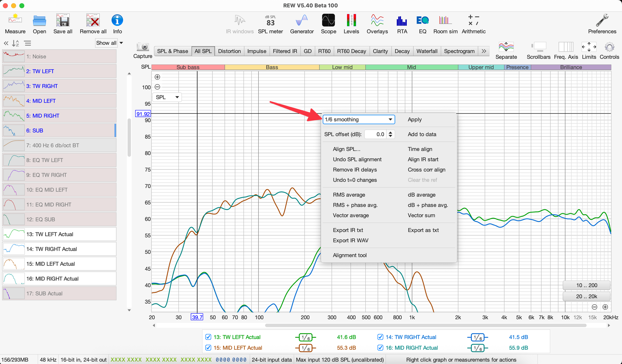Screen dimensions: 622x364
Task: Open the 1/6 smoothing dropdown
Action: point(359,119)
